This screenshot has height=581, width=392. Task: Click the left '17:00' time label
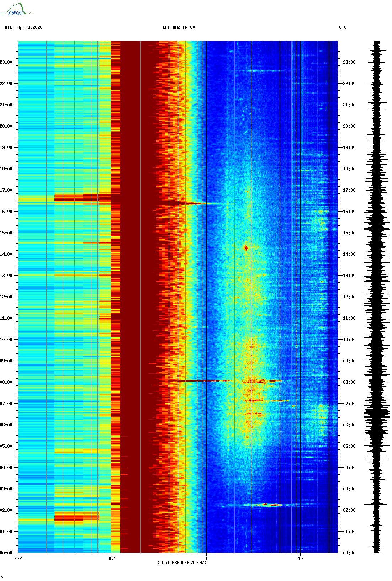point(6,190)
